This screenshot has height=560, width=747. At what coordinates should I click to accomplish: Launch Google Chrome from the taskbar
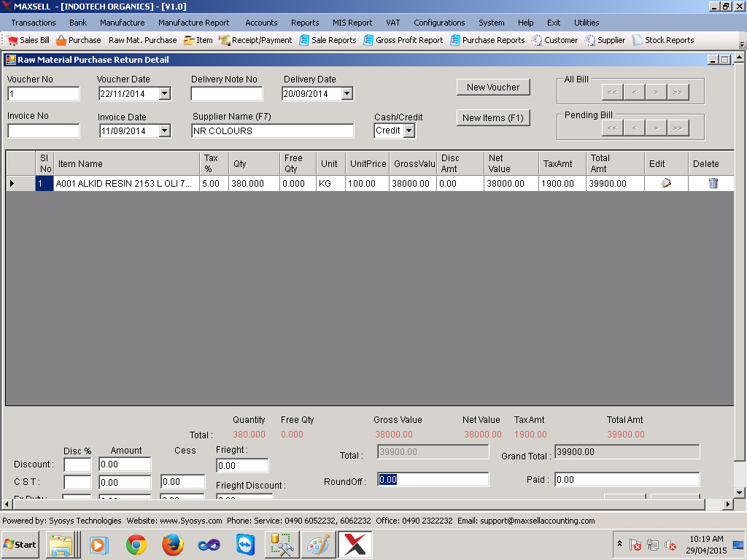coord(136,545)
